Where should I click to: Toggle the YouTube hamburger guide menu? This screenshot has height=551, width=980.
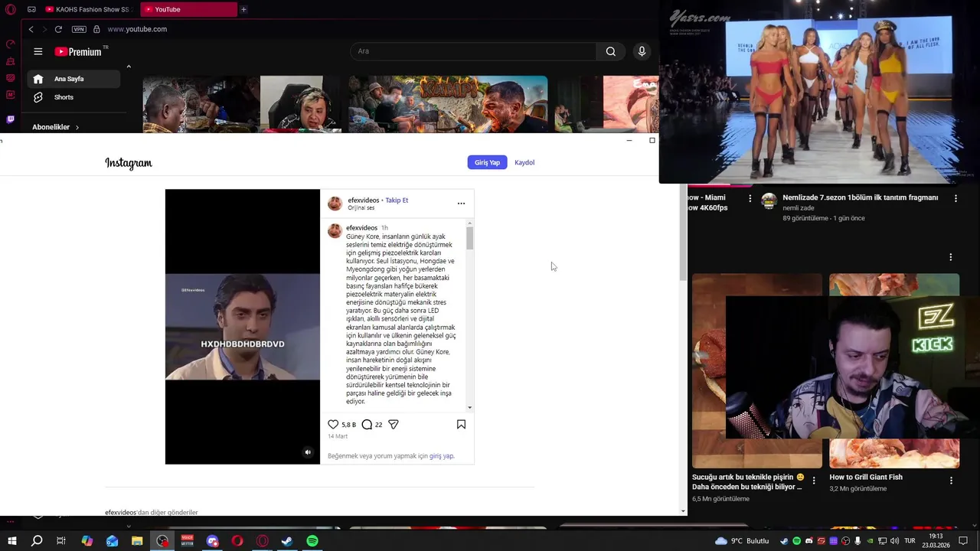click(x=38, y=51)
